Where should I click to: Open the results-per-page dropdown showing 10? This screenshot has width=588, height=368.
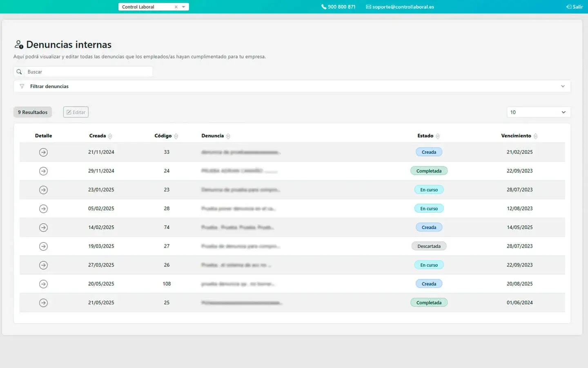click(x=539, y=112)
